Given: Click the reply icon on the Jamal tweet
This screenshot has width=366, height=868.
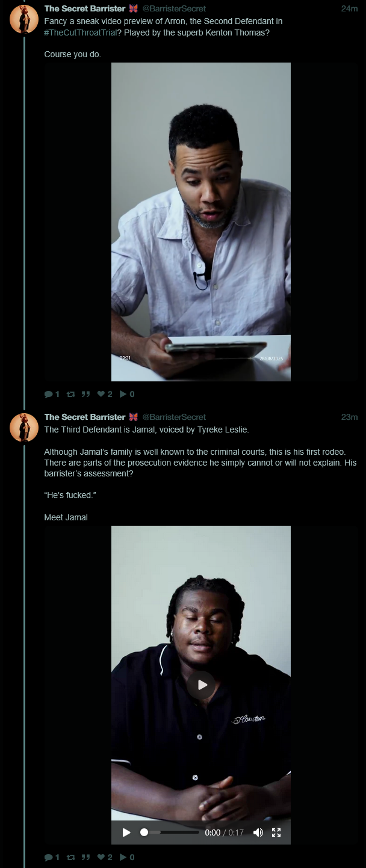Looking at the screenshot, I should point(49,858).
